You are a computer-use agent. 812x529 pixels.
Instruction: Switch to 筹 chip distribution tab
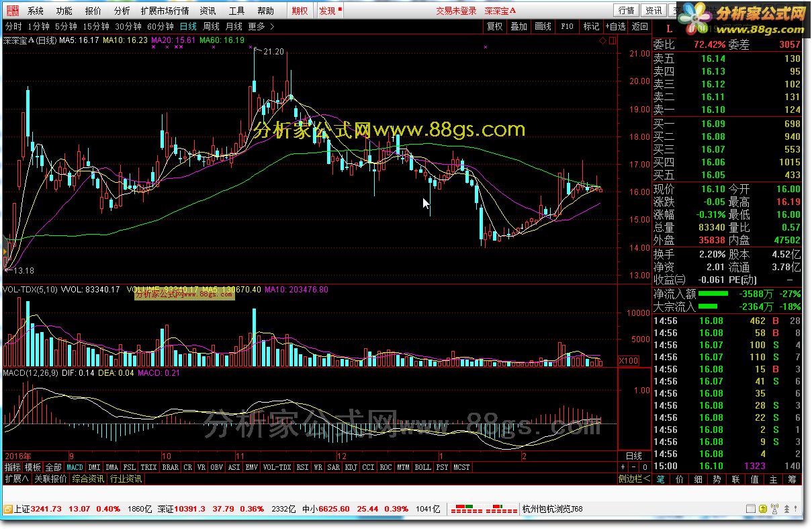coord(792,479)
